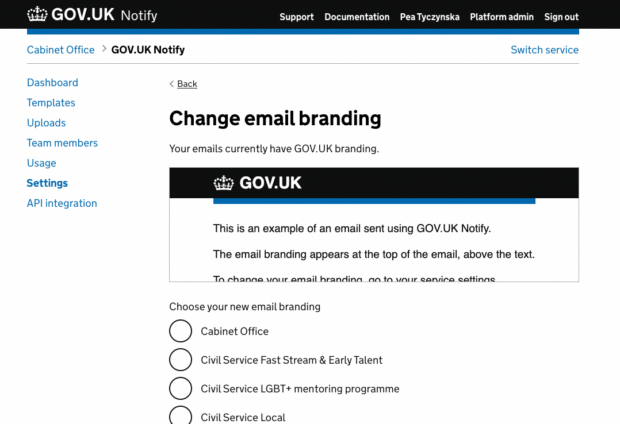620x424 pixels.
Task: Choose Civil Service LGBT+ mentoring programme option
Action: click(181, 388)
